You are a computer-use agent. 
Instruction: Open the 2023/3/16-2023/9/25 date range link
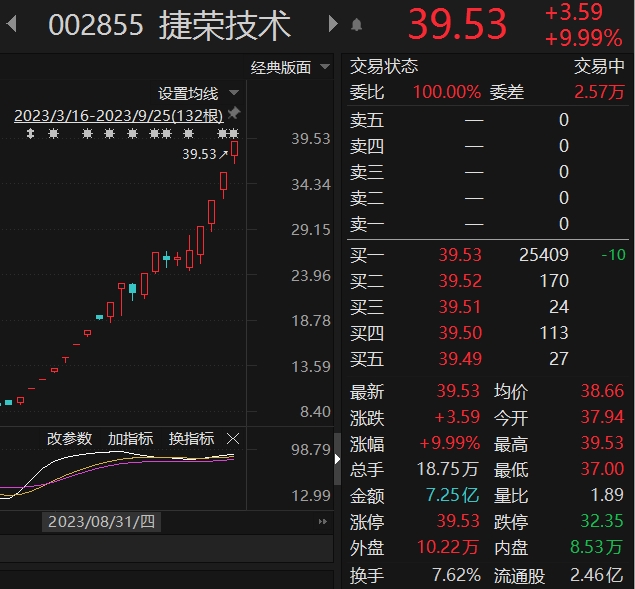pos(118,115)
